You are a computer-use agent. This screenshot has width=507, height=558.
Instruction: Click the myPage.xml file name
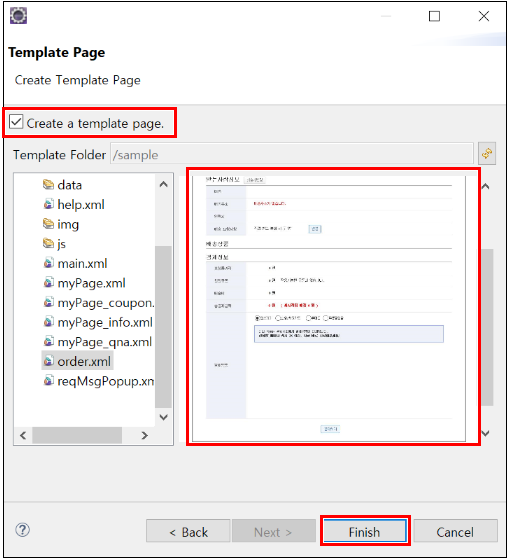point(91,283)
